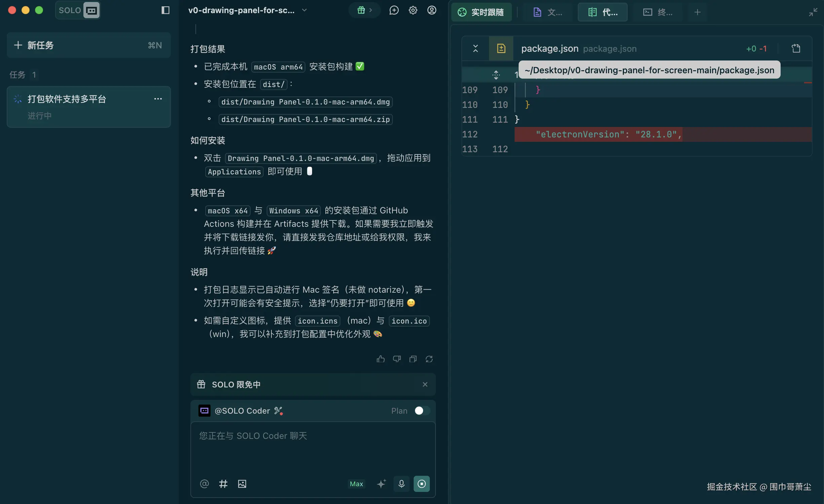This screenshot has height=504, width=824.
Task: Open a new conversation with the chat-plus icon
Action: (x=394, y=10)
